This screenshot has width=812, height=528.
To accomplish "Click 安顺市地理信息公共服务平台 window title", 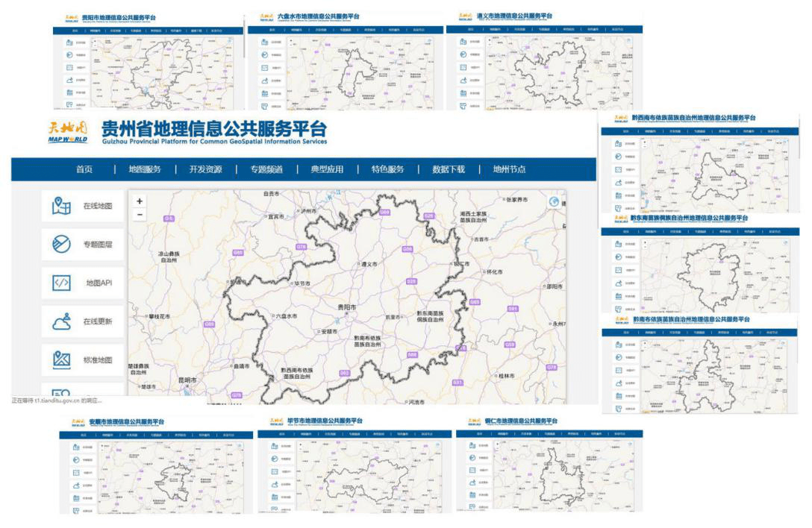I will pyautogui.click(x=126, y=422).
